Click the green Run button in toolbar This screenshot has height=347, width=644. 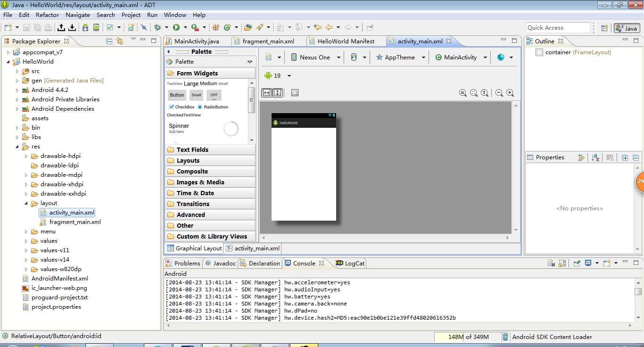176,28
